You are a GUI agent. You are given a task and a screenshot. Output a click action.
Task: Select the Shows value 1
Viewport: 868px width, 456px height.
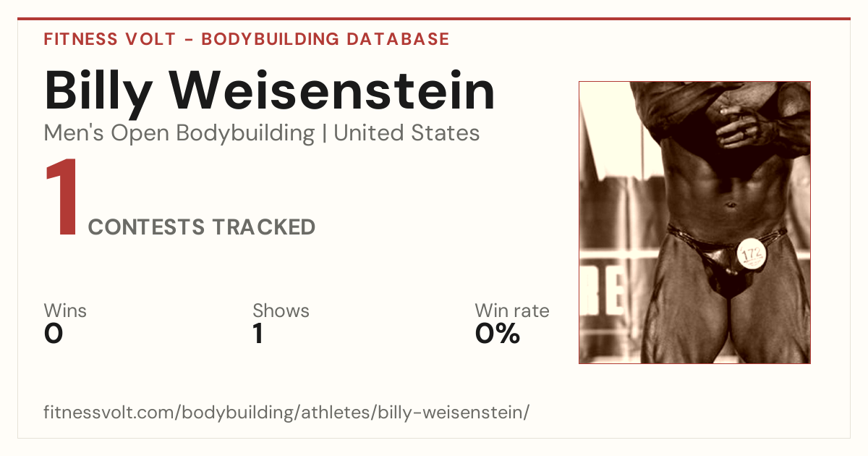pos(258,334)
